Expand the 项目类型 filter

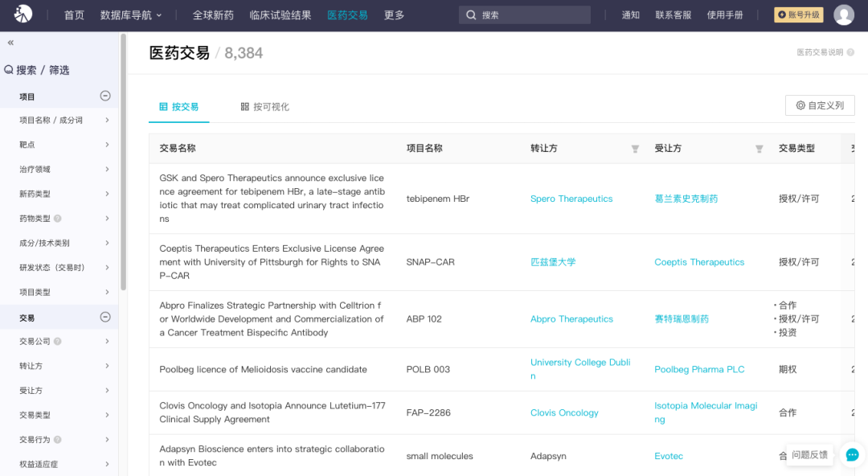click(x=107, y=292)
